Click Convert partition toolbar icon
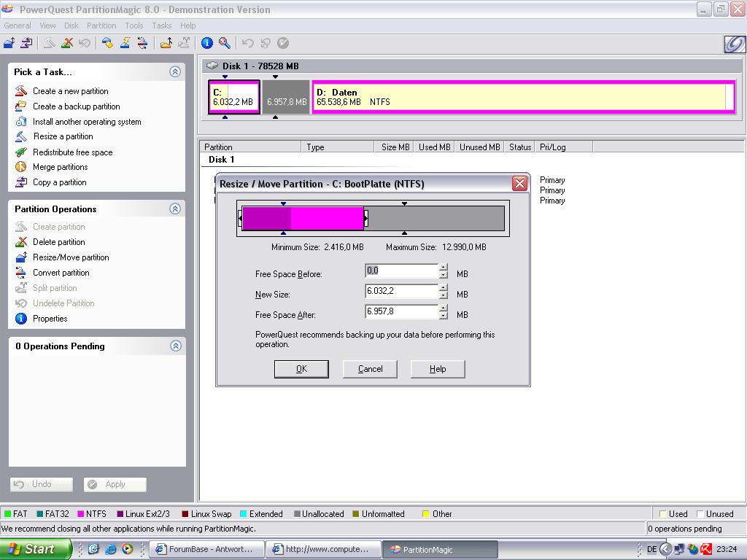 tap(142, 43)
